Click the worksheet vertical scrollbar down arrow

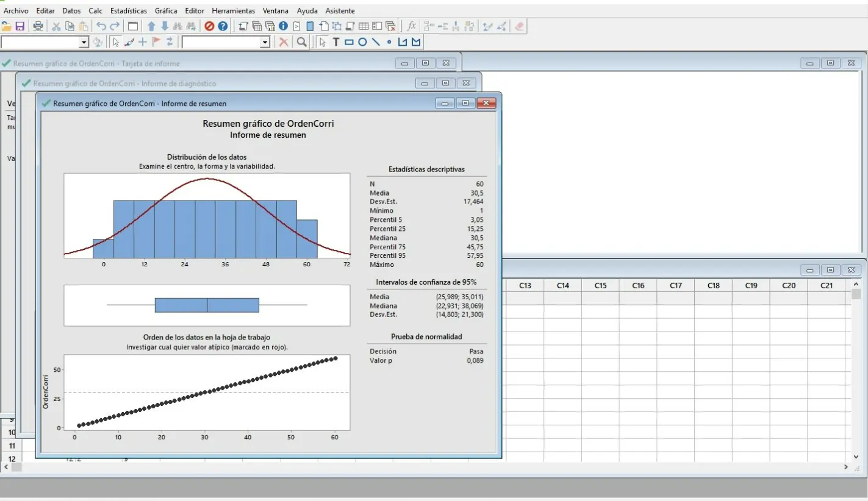(x=856, y=457)
